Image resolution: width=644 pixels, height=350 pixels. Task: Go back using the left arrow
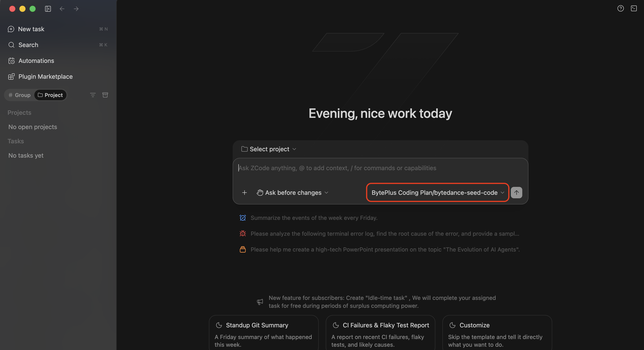(x=62, y=9)
